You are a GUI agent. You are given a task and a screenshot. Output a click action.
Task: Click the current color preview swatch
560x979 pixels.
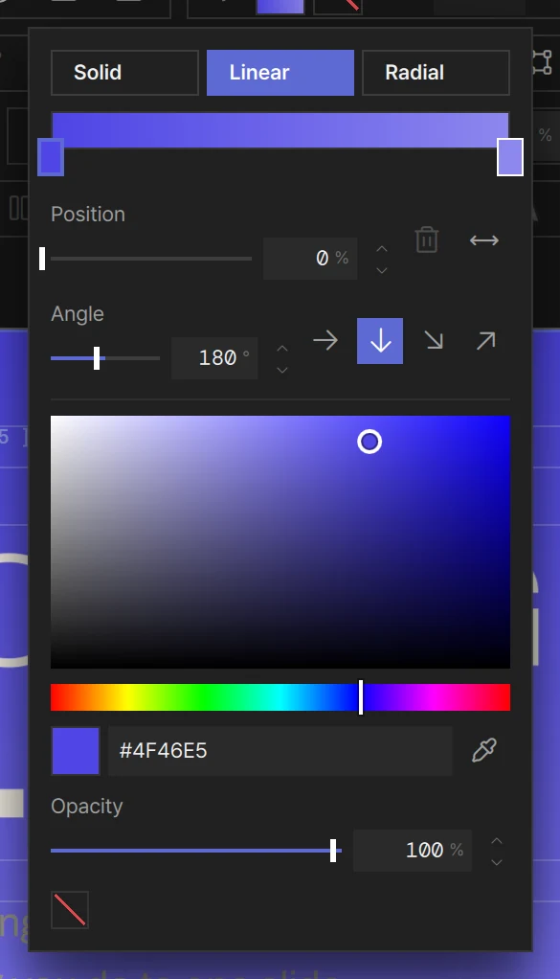click(76, 750)
